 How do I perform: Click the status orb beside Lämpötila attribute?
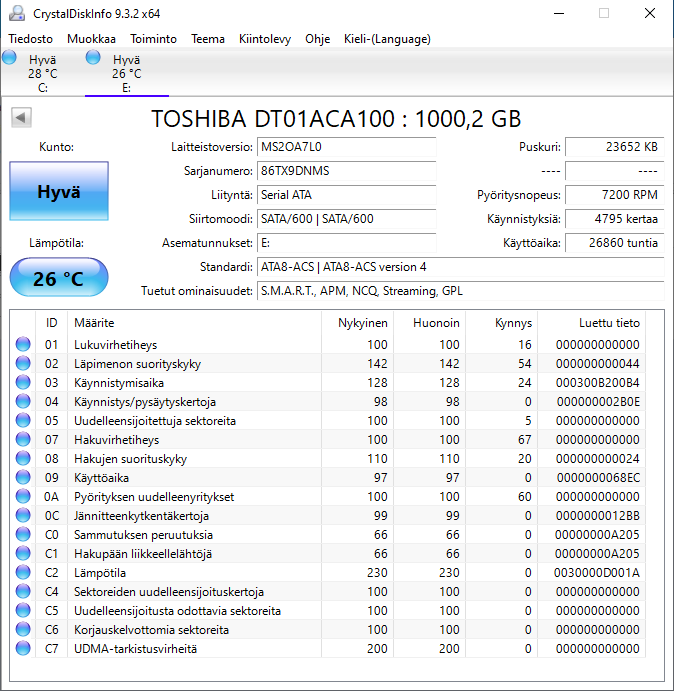click(x=23, y=573)
